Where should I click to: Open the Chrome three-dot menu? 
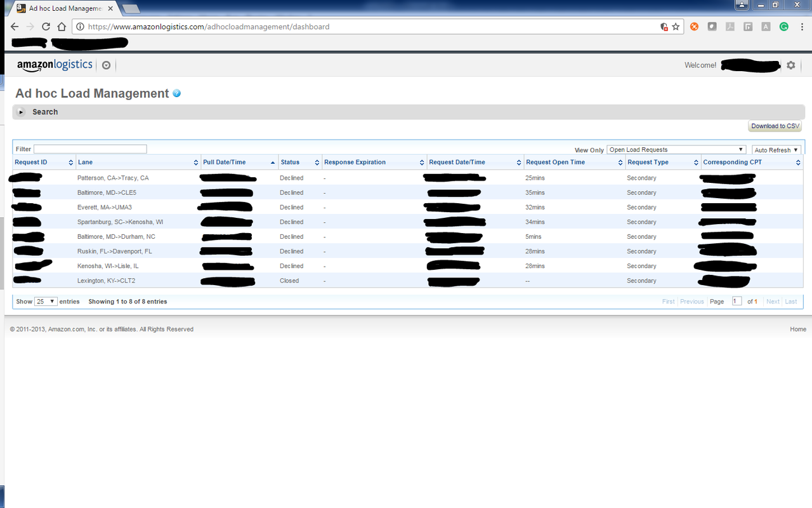tap(802, 27)
